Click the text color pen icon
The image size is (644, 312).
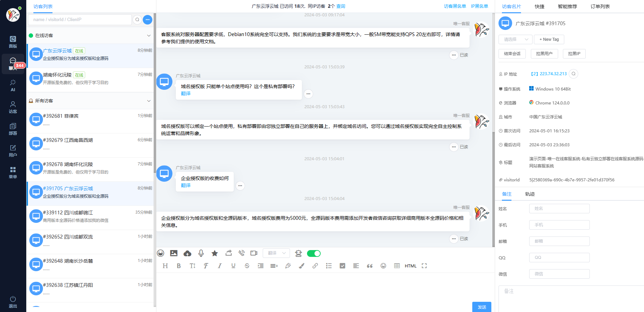tap(288, 266)
